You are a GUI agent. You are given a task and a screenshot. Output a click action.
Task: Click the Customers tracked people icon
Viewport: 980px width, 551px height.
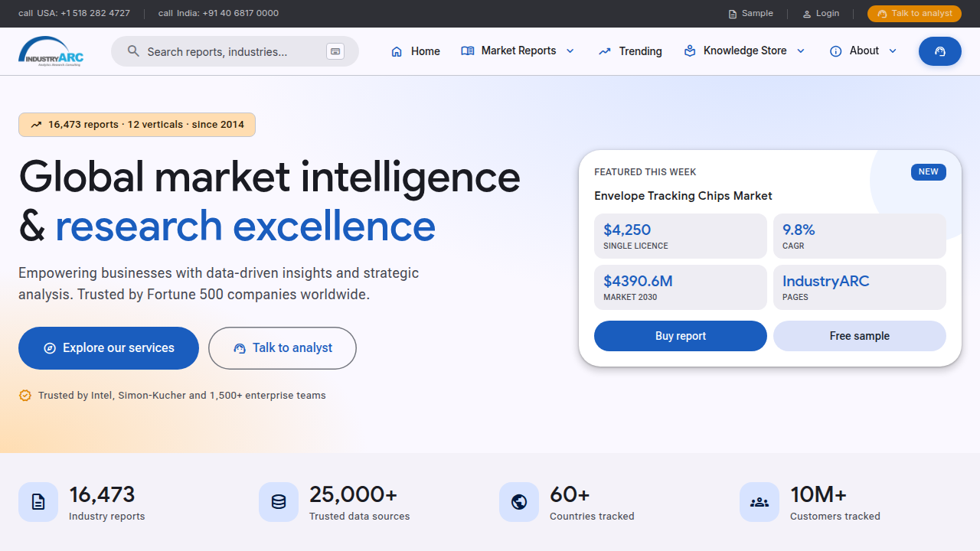759,502
